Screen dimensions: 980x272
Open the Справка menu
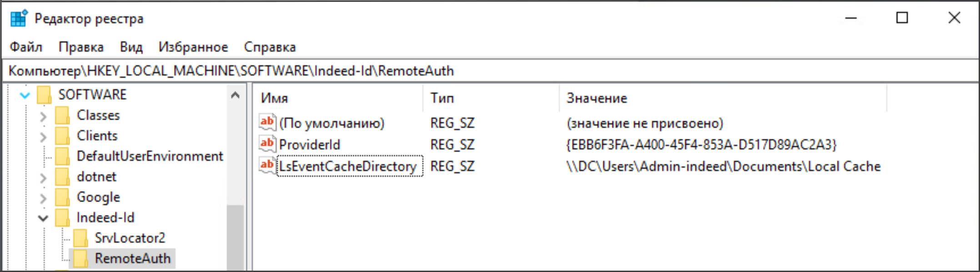(270, 47)
